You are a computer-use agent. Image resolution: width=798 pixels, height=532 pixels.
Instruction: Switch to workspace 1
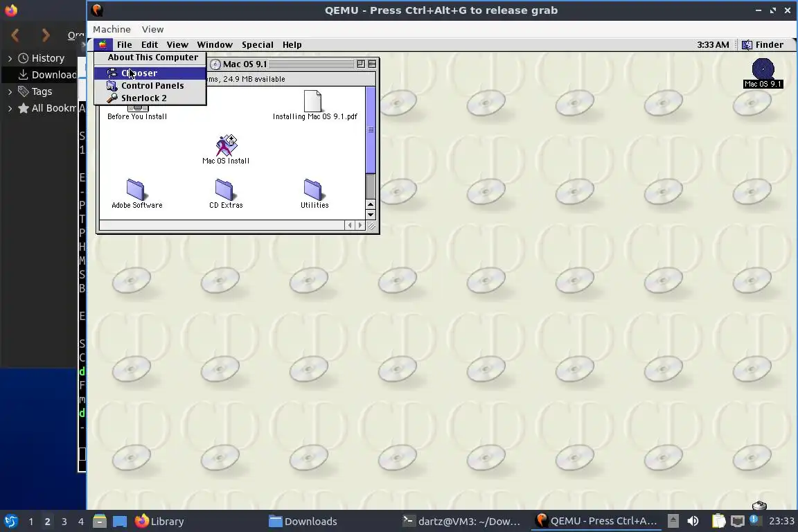tap(31, 522)
